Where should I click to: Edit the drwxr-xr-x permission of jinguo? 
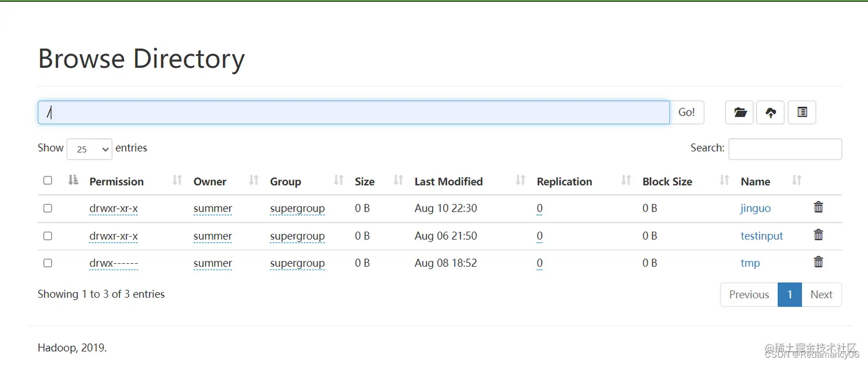click(x=114, y=208)
